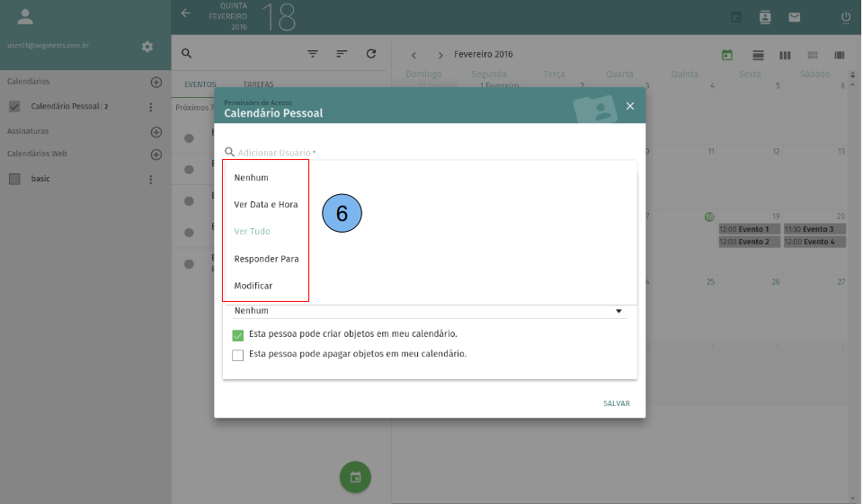Click the search magnifier in events list
The image size is (863, 504).
pos(187,54)
